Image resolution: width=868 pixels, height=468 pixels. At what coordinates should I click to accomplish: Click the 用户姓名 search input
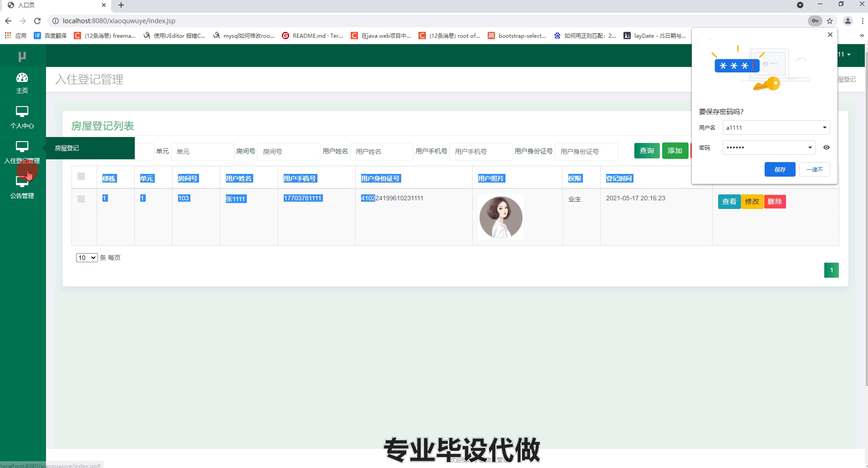tap(381, 152)
